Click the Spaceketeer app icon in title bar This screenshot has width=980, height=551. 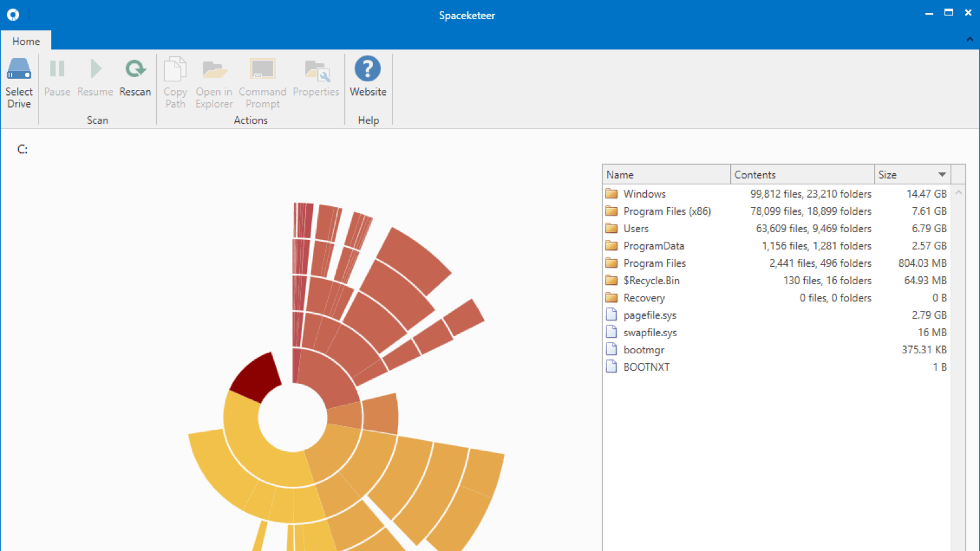click(13, 15)
